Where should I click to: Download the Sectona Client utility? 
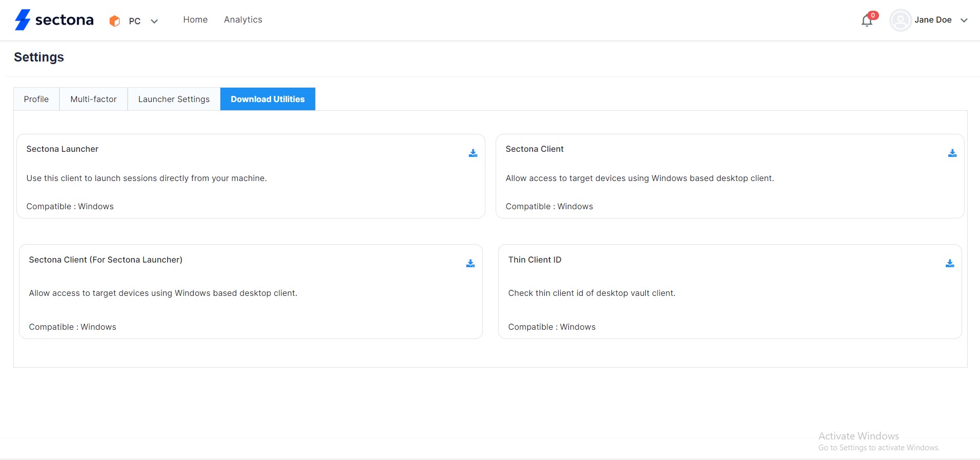click(952, 153)
